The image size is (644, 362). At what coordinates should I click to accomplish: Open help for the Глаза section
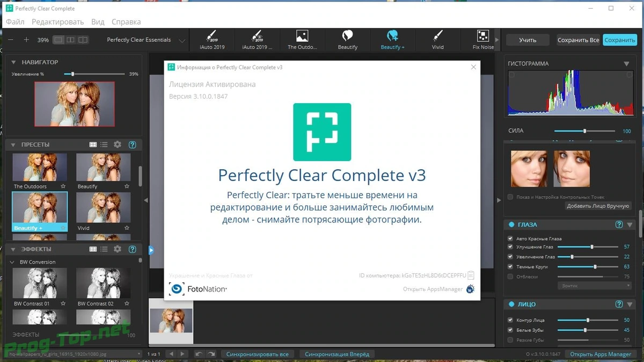[x=619, y=225]
